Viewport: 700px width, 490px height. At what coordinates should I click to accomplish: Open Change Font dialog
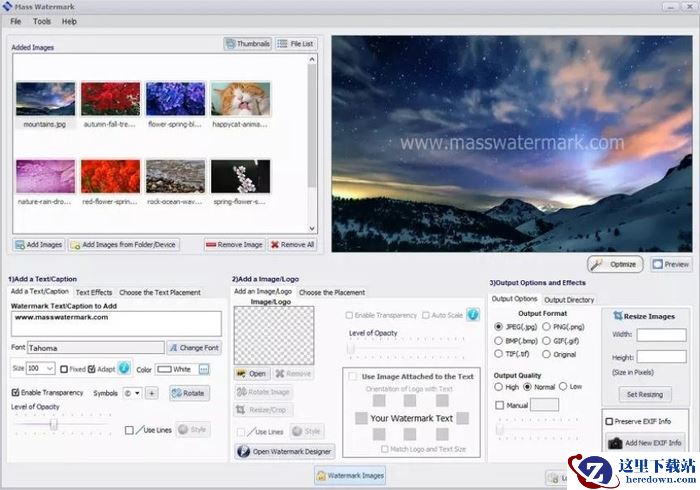point(194,348)
